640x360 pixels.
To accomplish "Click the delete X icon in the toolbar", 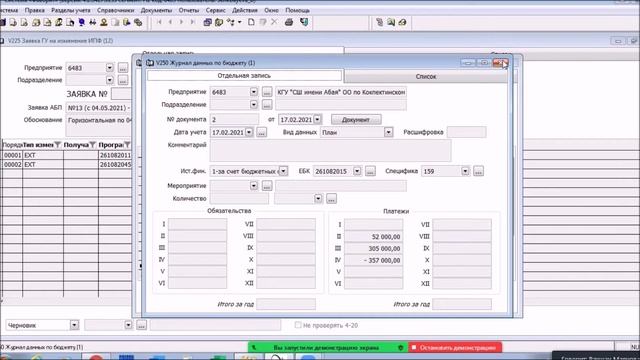I will point(274,22).
